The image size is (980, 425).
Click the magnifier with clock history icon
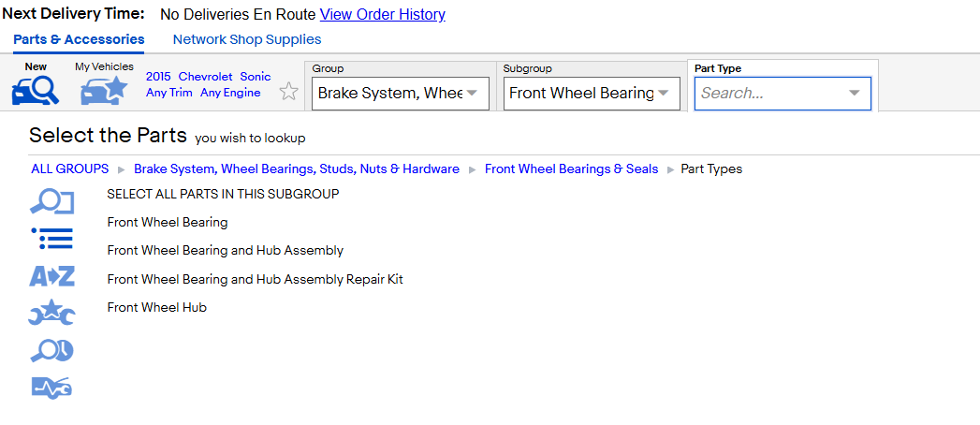tap(51, 351)
